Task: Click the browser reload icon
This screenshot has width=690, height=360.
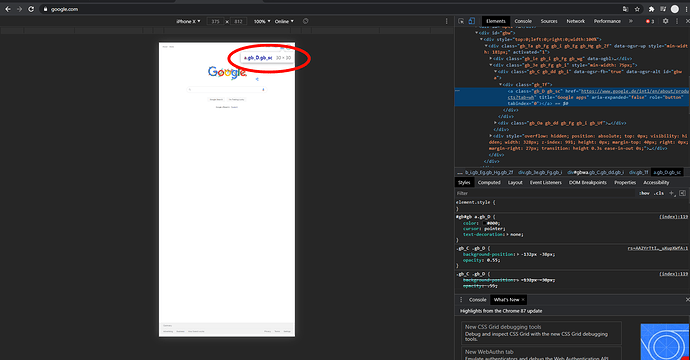Action: (x=31, y=9)
